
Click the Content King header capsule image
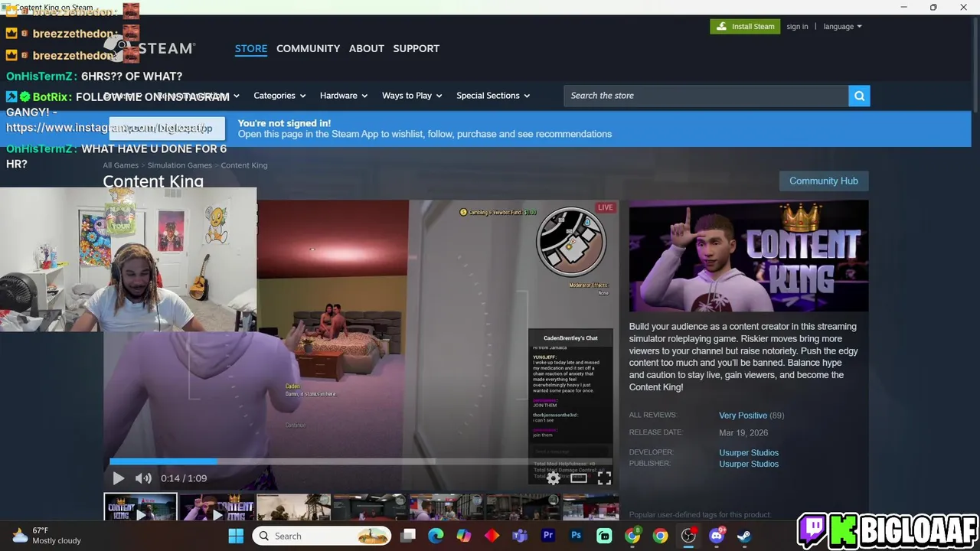pos(749,256)
